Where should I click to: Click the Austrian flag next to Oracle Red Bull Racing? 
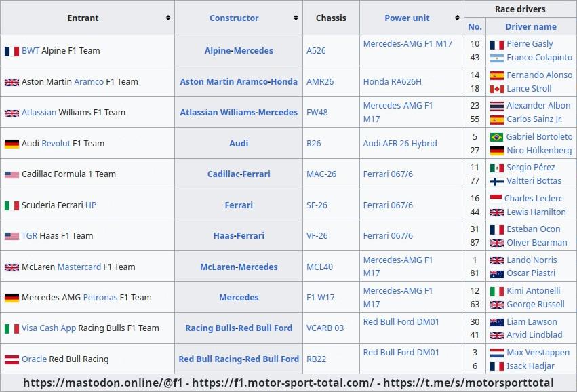(x=12, y=359)
